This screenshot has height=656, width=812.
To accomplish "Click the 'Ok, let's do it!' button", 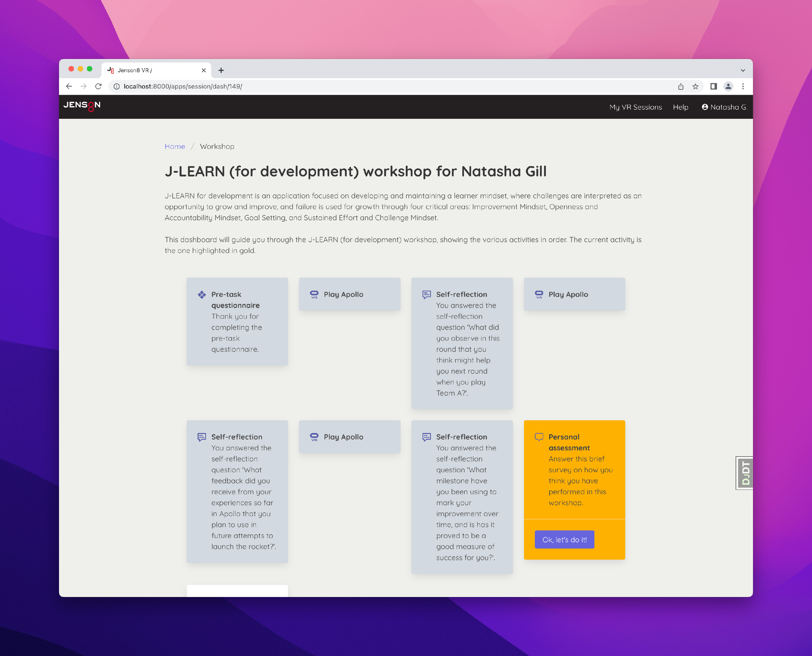I will pos(565,540).
